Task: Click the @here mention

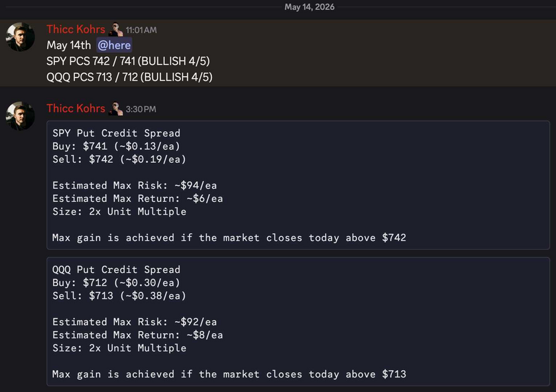Action: (114, 45)
